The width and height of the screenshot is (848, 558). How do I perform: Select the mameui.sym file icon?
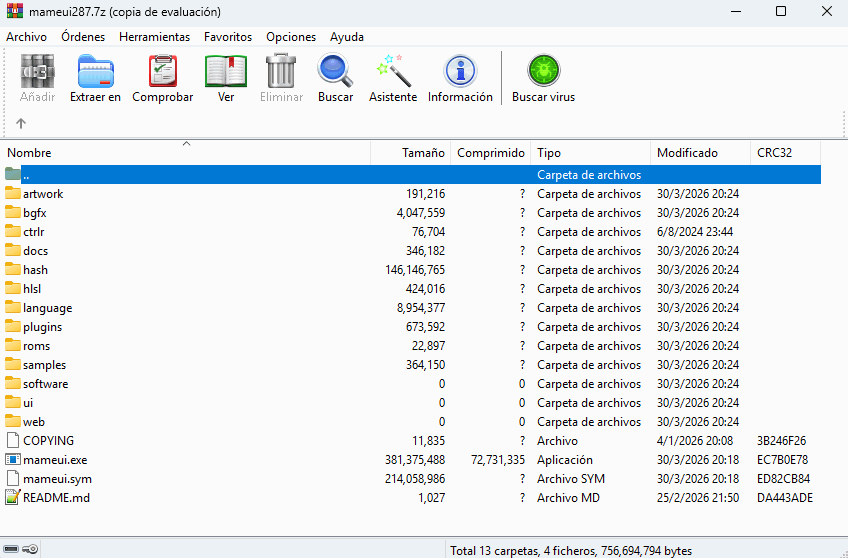coord(13,479)
